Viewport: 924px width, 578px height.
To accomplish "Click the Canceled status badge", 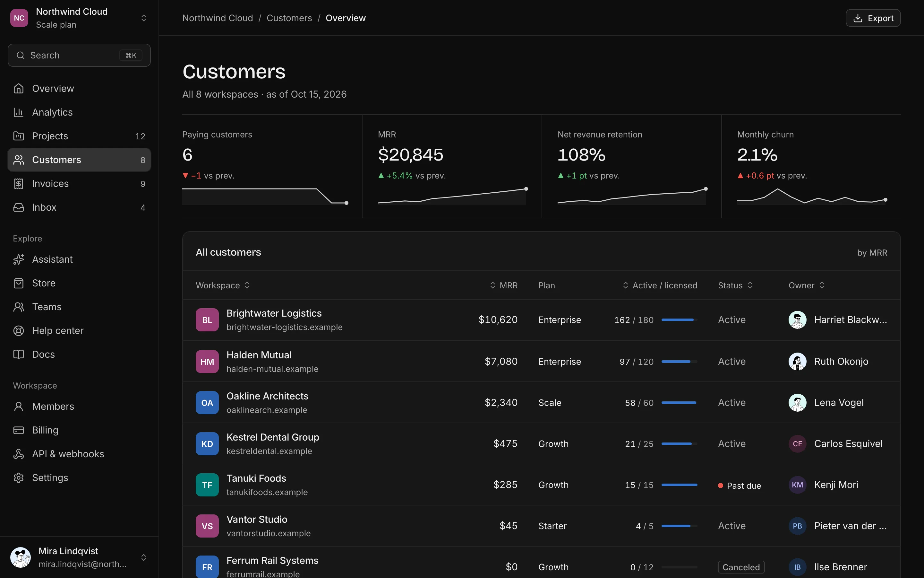I will click(741, 567).
